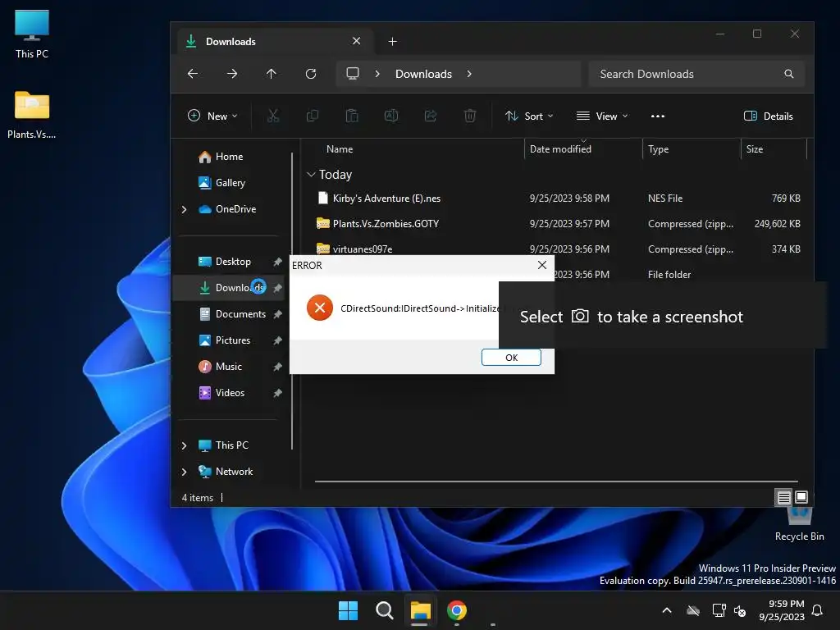Image resolution: width=840 pixels, height=630 pixels.
Task: Click the search magnifier in Search Downloads
Action: point(788,74)
